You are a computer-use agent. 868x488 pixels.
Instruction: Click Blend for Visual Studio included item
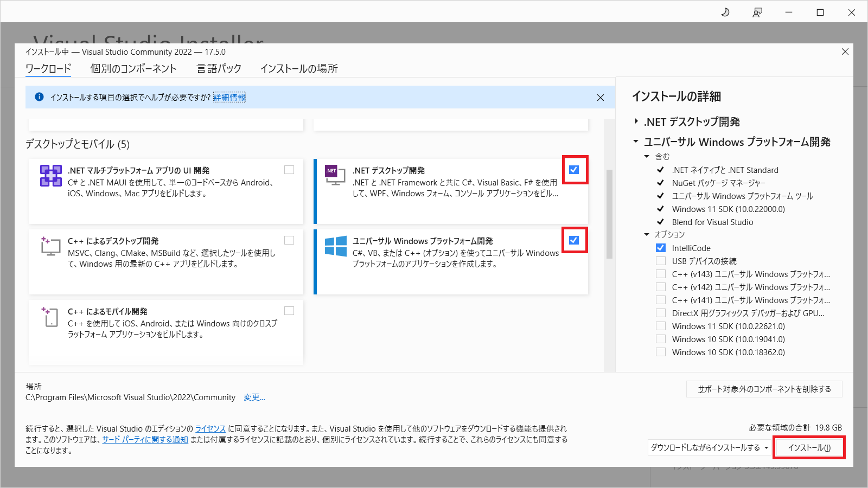pos(713,222)
